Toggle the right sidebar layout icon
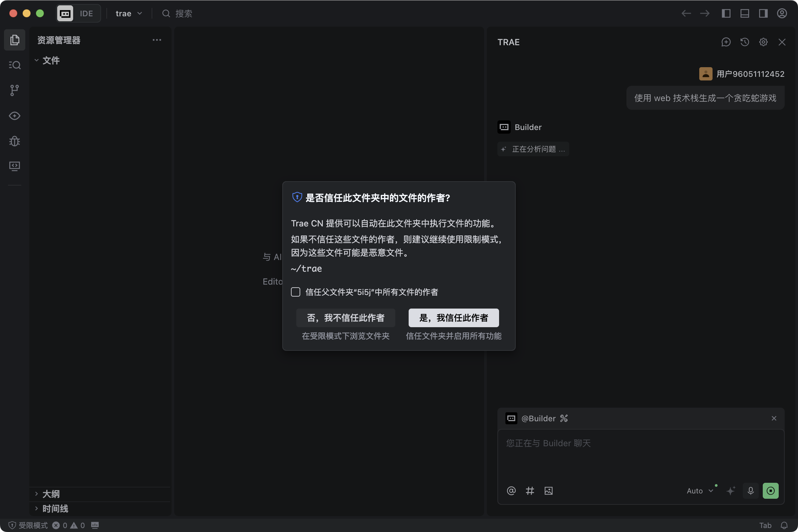This screenshot has width=798, height=532. (763, 14)
